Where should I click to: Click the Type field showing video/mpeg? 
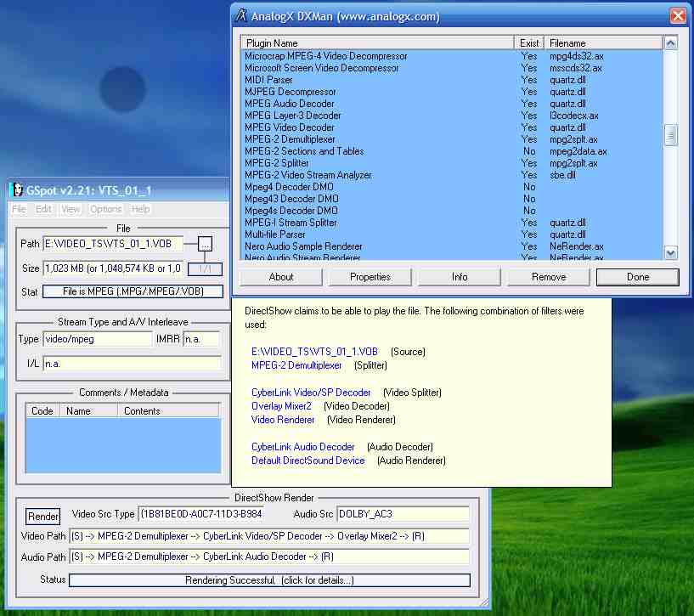(98, 339)
